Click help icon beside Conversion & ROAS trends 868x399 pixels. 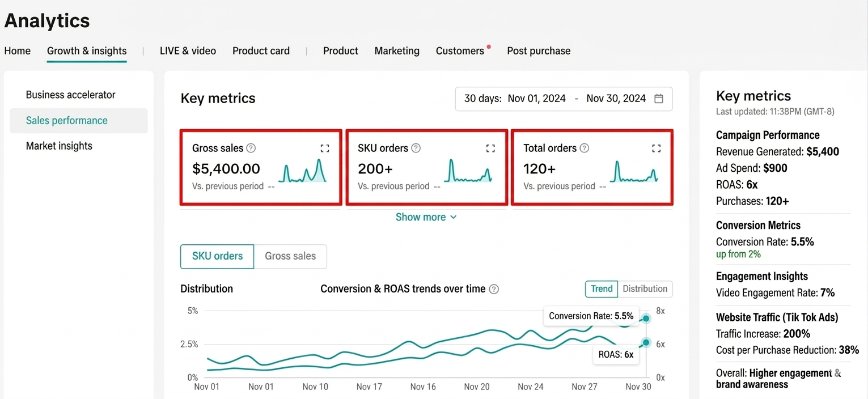(x=494, y=289)
